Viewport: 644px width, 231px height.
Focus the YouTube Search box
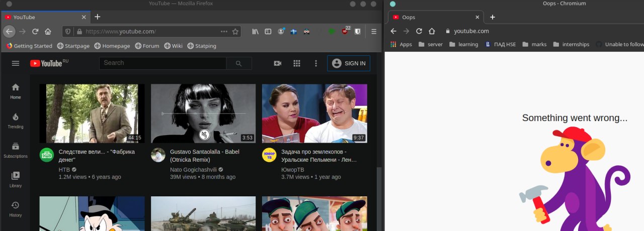[x=163, y=63]
